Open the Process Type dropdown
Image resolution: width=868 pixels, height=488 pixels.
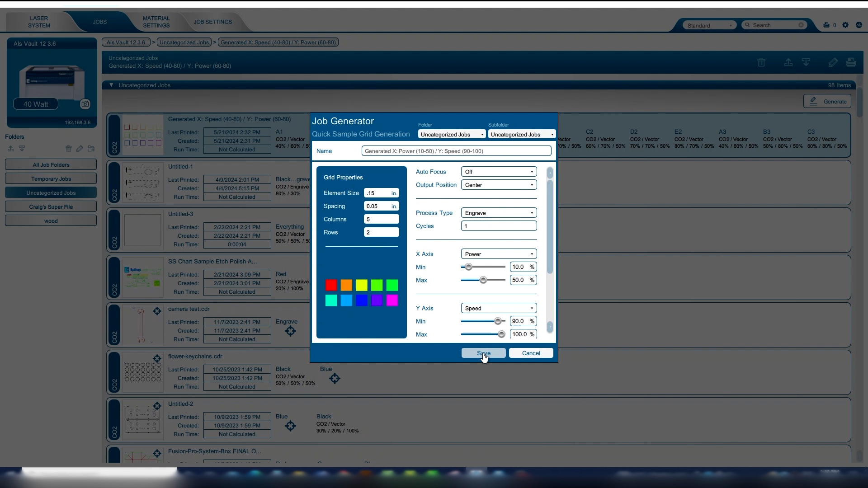(499, 213)
